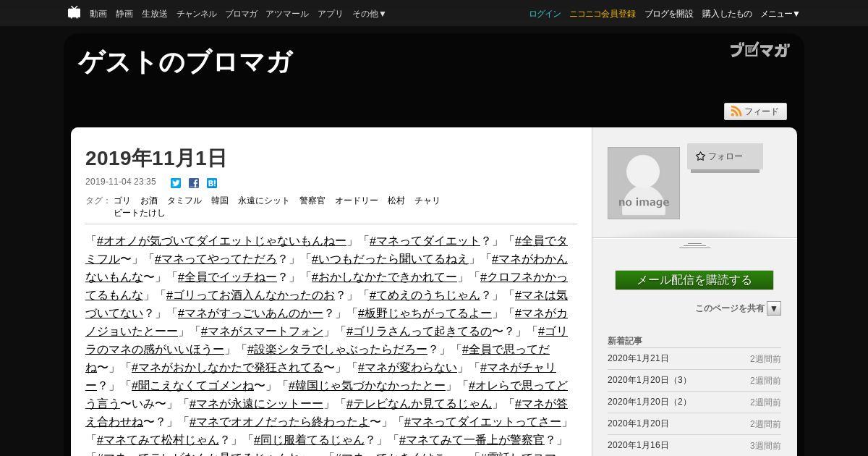The height and width of the screenshot is (456, 868).
Task: Click hashtag #設楽シタラでしゃぶったらだろー
Action: coord(337,349)
